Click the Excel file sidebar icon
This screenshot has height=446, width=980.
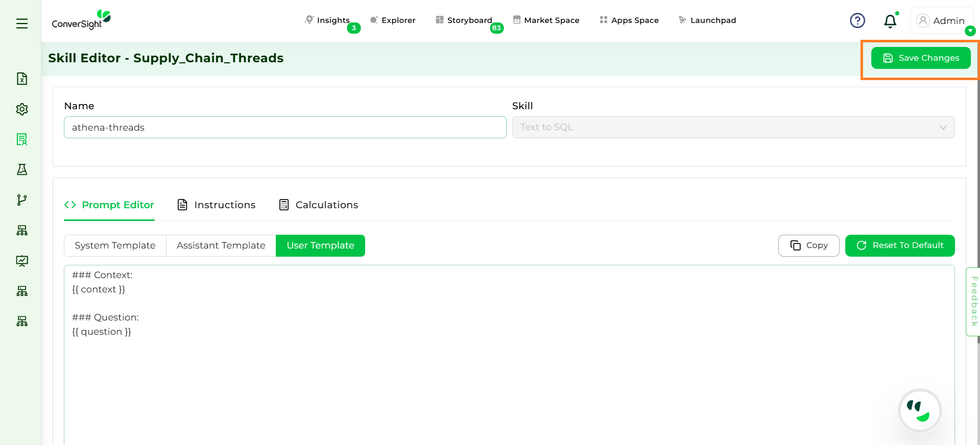(x=22, y=79)
